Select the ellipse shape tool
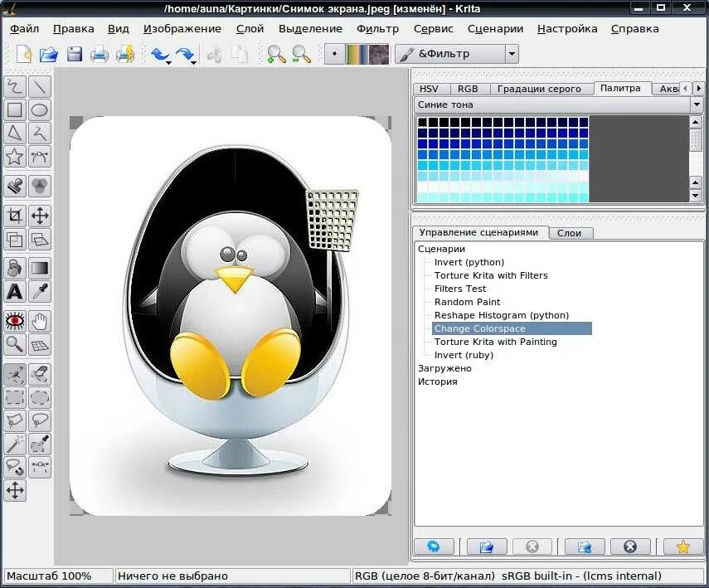The height and width of the screenshot is (588, 709). tap(40, 110)
